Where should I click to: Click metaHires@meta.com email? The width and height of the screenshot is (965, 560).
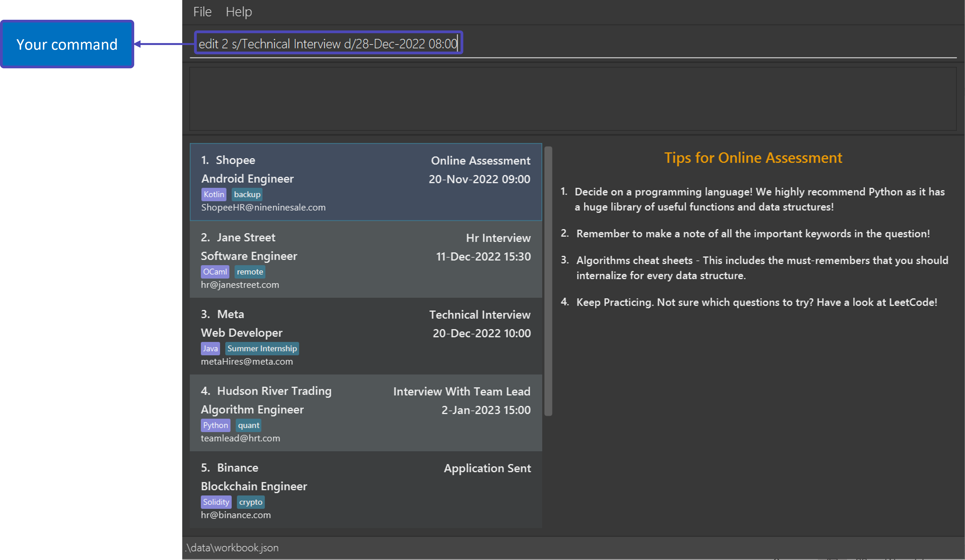click(247, 362)
